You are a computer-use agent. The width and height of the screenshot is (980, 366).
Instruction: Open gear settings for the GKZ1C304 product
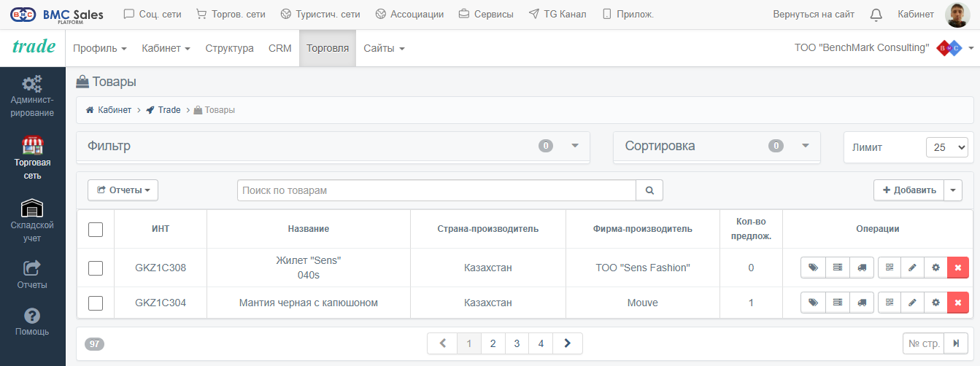(x=935, y=303)
